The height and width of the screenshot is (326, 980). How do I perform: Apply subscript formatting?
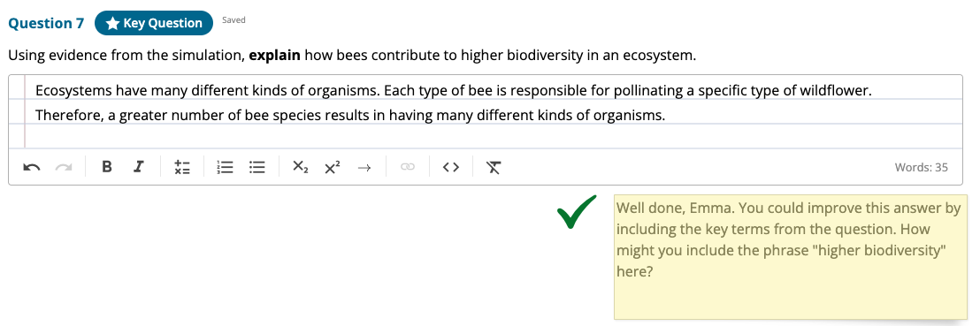(x=301, y=167)
